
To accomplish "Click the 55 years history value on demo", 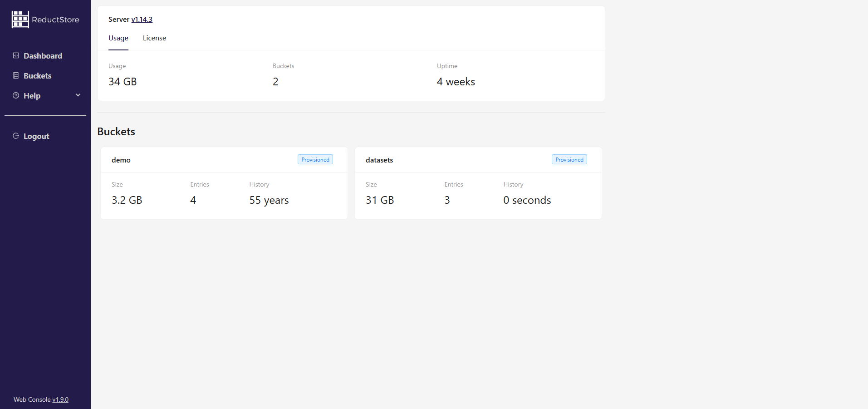I will [x=269, y=200].
